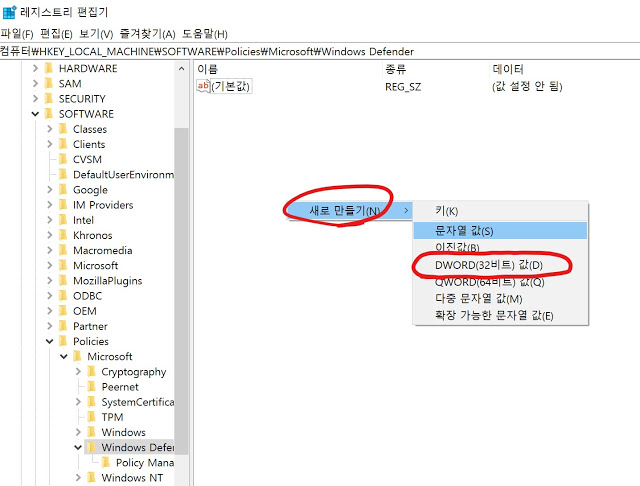Select the Policy Manager folder icon
The image size is (640, 486).
(106, 462)
